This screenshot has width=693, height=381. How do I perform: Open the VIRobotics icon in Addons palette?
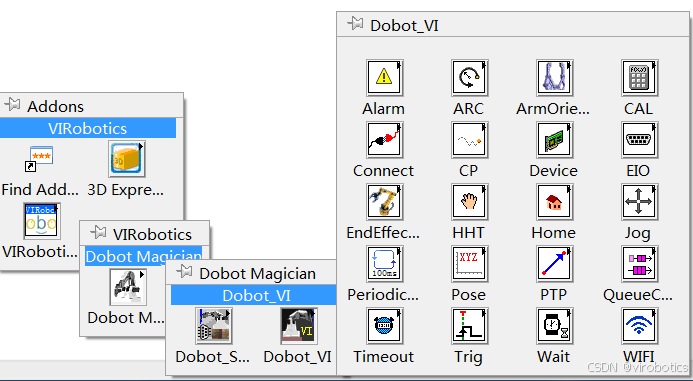(x=42, y=221)
